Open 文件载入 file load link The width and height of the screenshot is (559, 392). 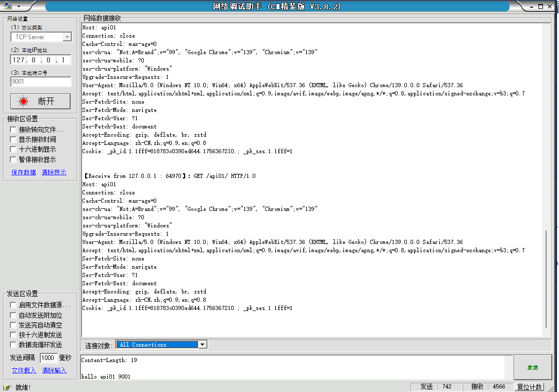pyautogui.click(x=24, y=370)
